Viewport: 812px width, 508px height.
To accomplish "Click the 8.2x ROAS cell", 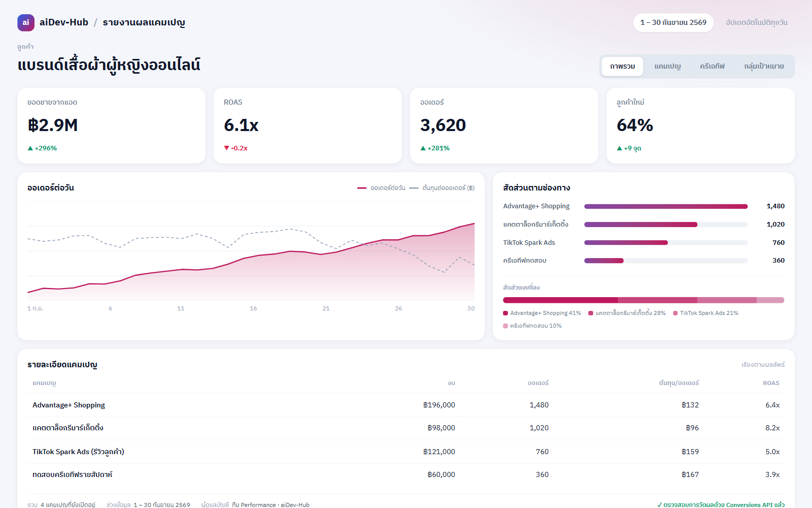I will [772, 428].
